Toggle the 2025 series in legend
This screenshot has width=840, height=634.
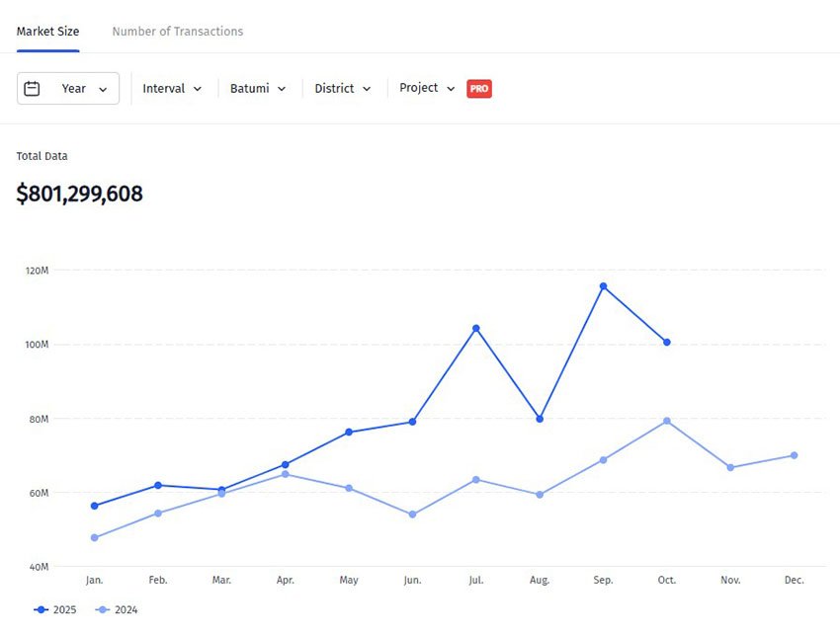point(64,610)
